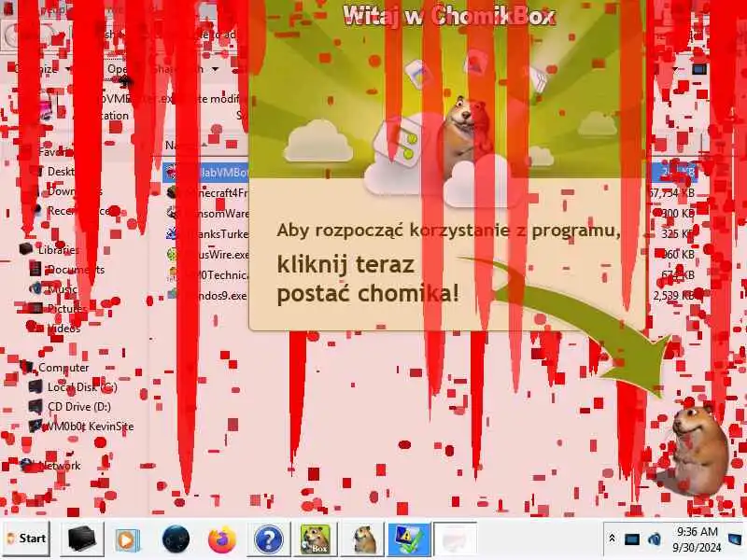Open the monitor with warning checkmark taskbar icon

point(408,539)
